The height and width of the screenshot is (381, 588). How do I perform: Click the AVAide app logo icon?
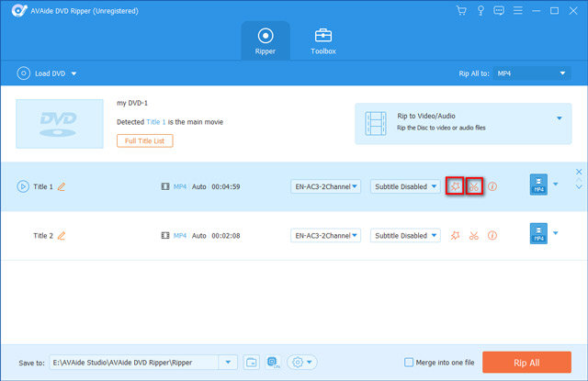click(x=18, y=10)
